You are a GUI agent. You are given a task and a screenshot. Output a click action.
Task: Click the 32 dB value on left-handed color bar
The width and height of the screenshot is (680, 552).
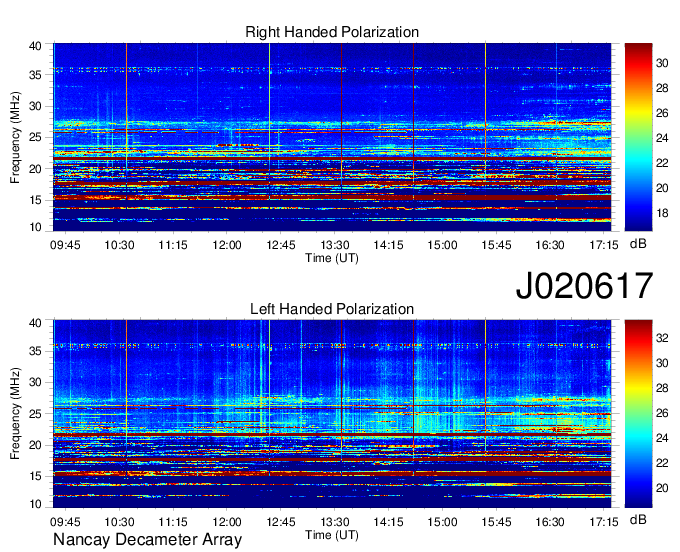coord(662,338)
